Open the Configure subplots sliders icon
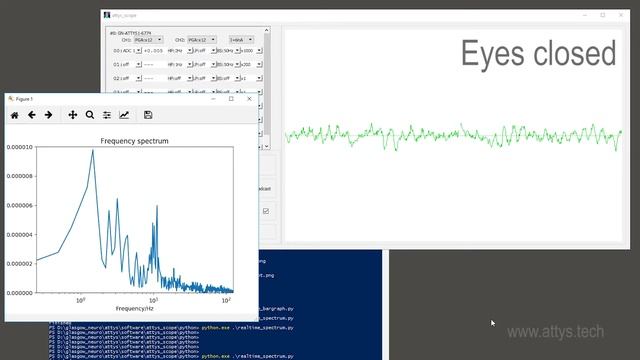This screenshot has width=640, height=360. [107, 115]
